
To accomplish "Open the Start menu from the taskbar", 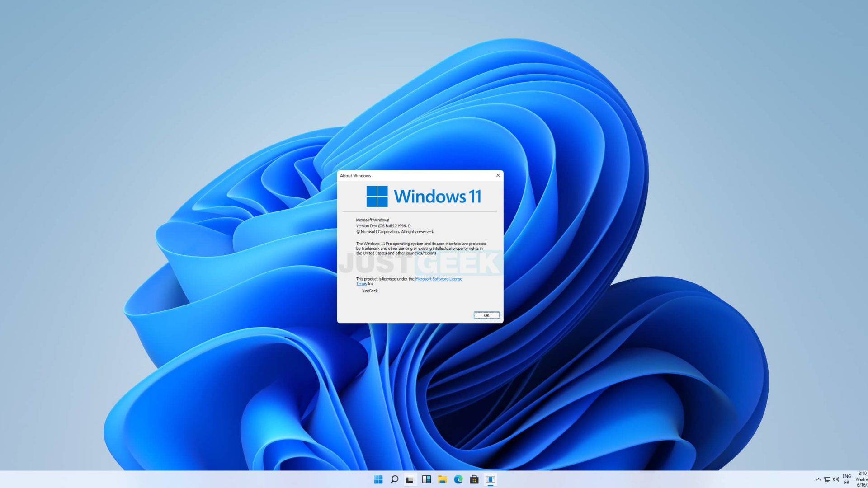I will coord(378,479).
